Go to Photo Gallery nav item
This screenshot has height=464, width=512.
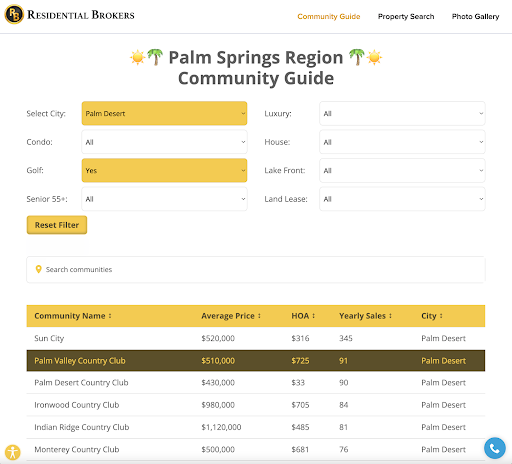(x=475, y=16)
